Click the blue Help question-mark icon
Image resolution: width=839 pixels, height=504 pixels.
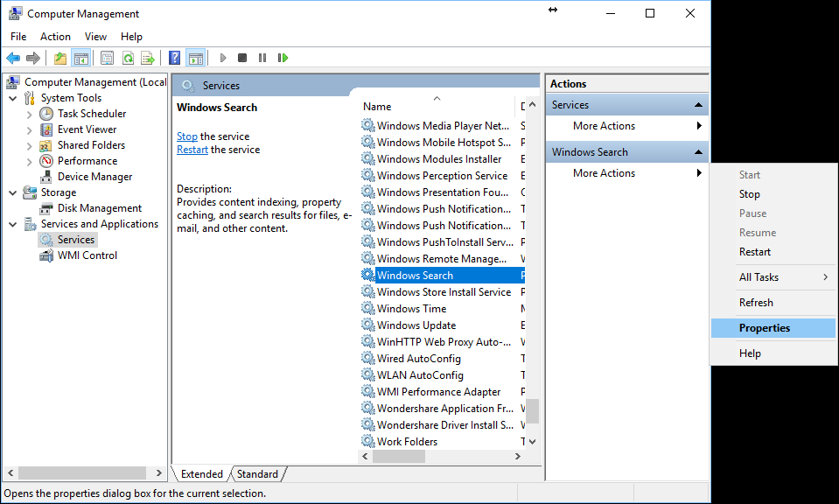coord(174,58)
